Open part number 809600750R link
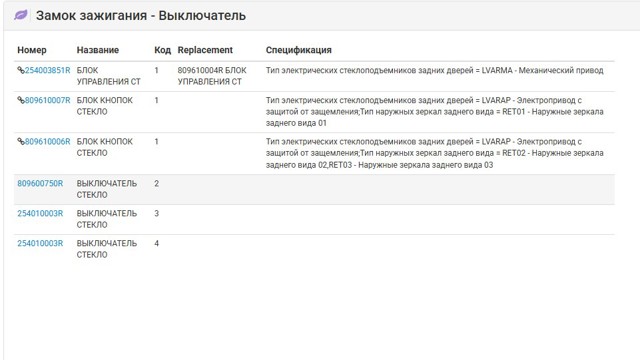Screen dimensions: 640x360 click(x=40, y=183)
